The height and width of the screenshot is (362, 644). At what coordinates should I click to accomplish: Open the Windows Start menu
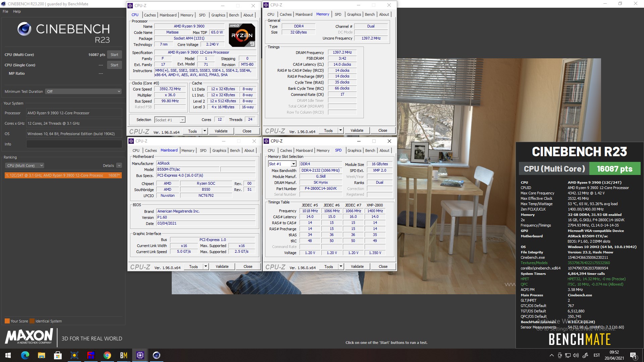click(x=8, y=355)
